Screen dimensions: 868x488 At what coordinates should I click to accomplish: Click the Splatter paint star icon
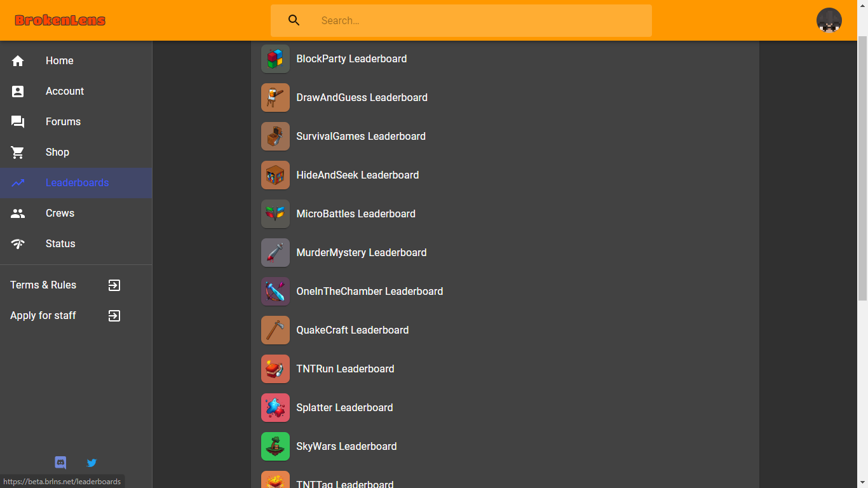[275, 407]
